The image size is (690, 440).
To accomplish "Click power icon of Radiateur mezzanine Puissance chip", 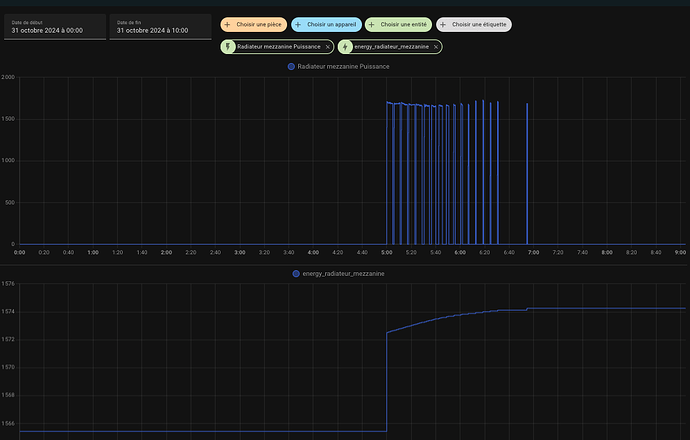I will pyautogui.click(x=228, y=47).
